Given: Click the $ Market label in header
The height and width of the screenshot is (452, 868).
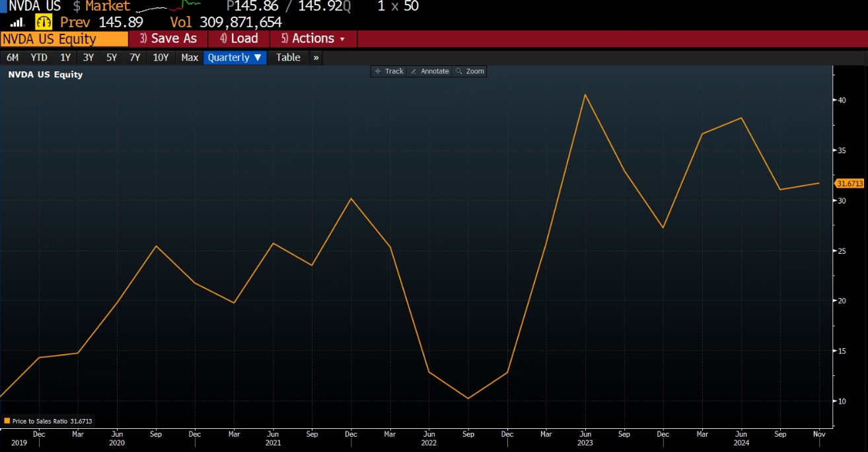Looking at the screenshot, I should (102, 7).
